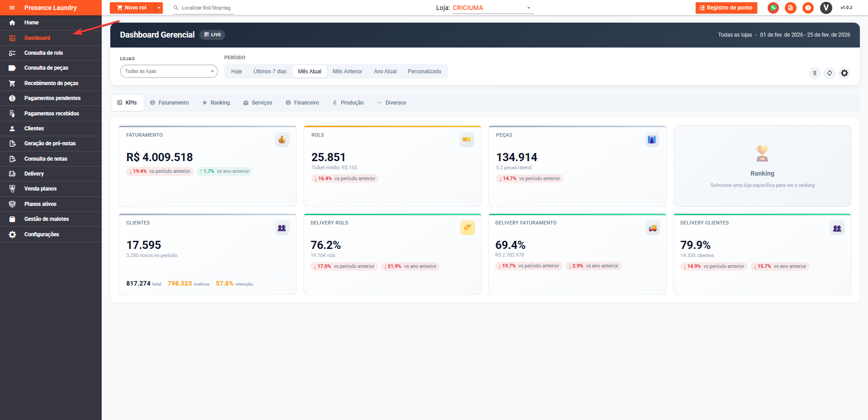Screen dimensions: 868x420
Task: Choose the 'Ano Atual' period filter
Action: (x=385, y=72)
